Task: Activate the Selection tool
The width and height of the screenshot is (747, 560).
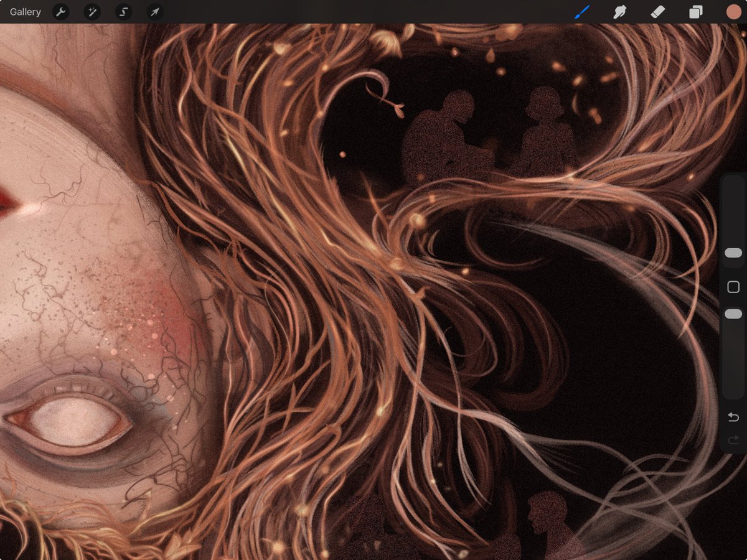Action: click(123, 12)
